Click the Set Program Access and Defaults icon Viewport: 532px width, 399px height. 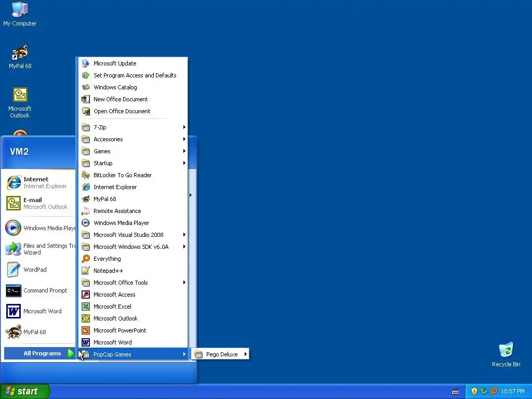point(86,75)
